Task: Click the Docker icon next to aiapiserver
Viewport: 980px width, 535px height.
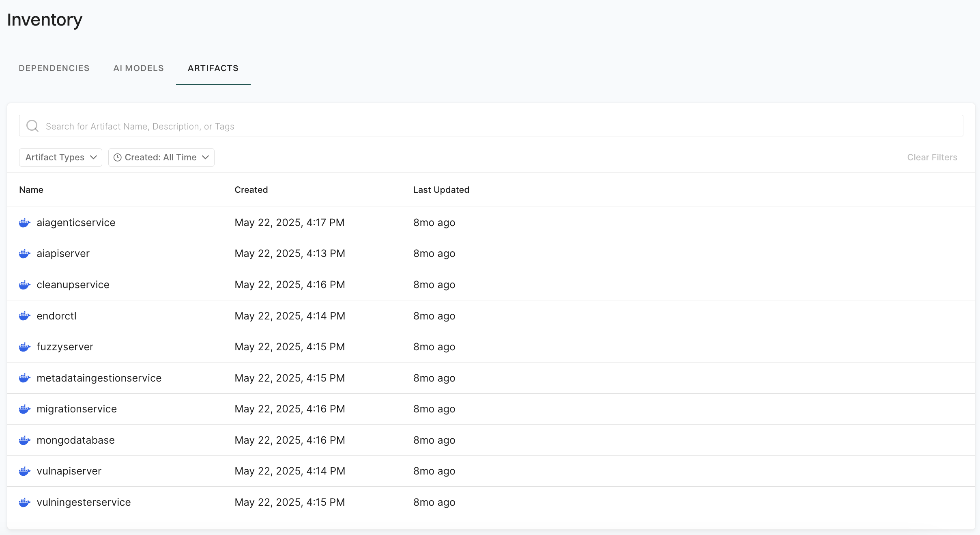Action: tap(25, 254)
